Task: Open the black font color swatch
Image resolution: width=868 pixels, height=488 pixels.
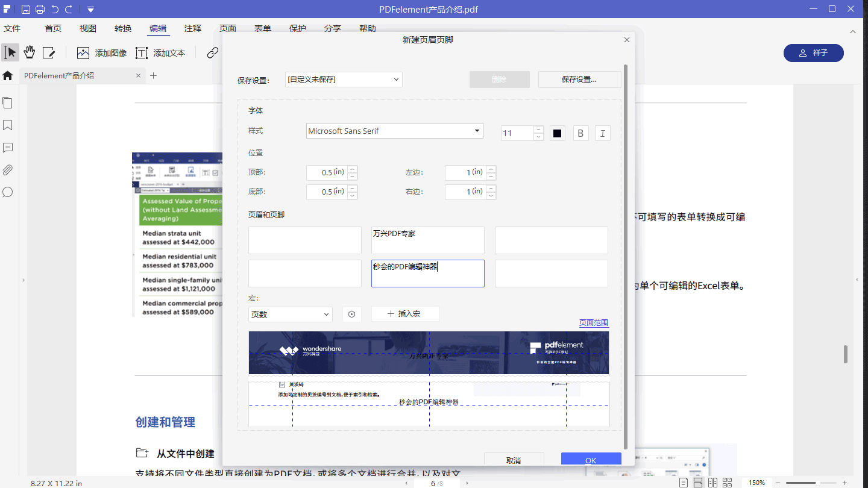Action: pyautogui.click(x=558, y=133)
